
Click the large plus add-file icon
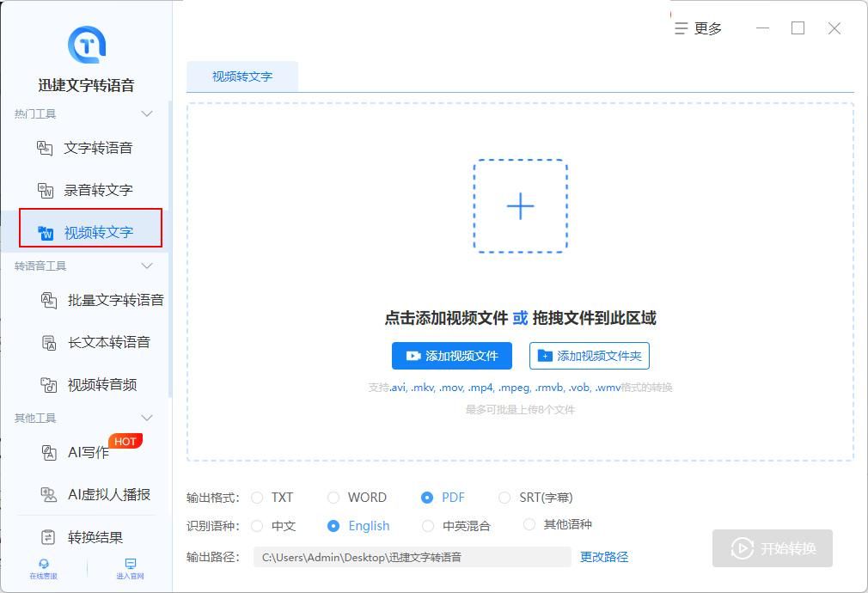(x=520, y=206)
